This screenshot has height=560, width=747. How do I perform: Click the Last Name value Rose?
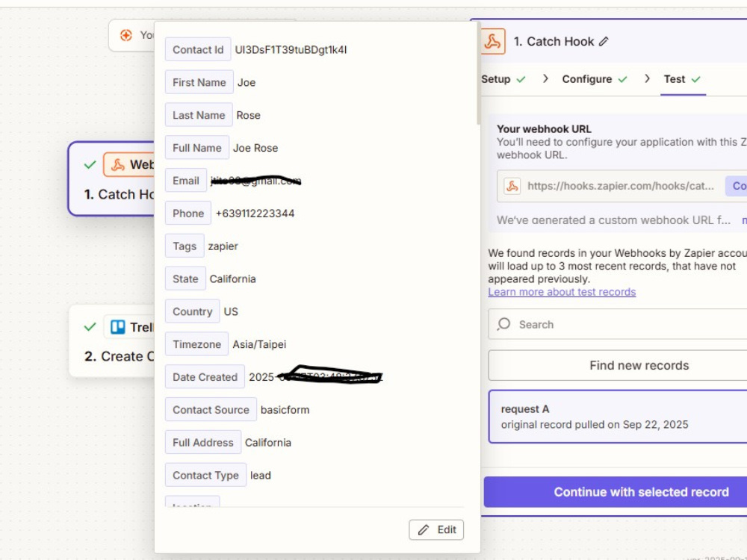(248, 115)
